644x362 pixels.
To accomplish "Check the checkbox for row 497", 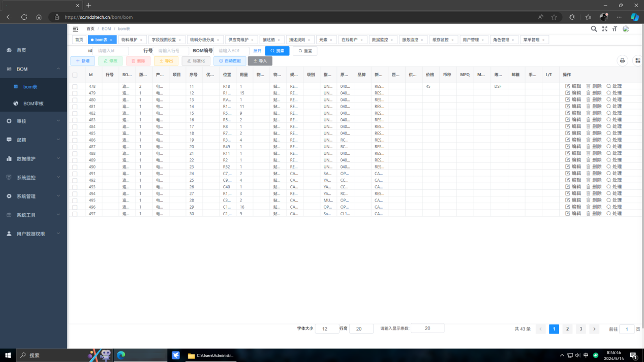I will [75, 214].
